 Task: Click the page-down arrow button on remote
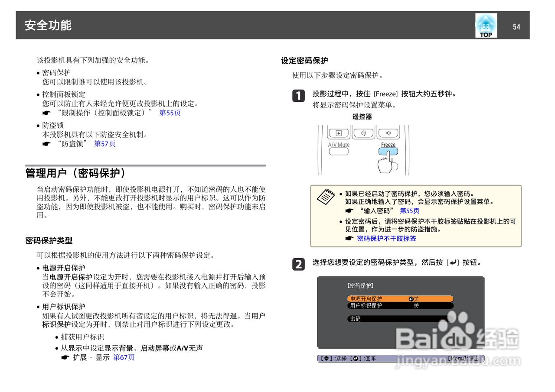pos(339,133)
